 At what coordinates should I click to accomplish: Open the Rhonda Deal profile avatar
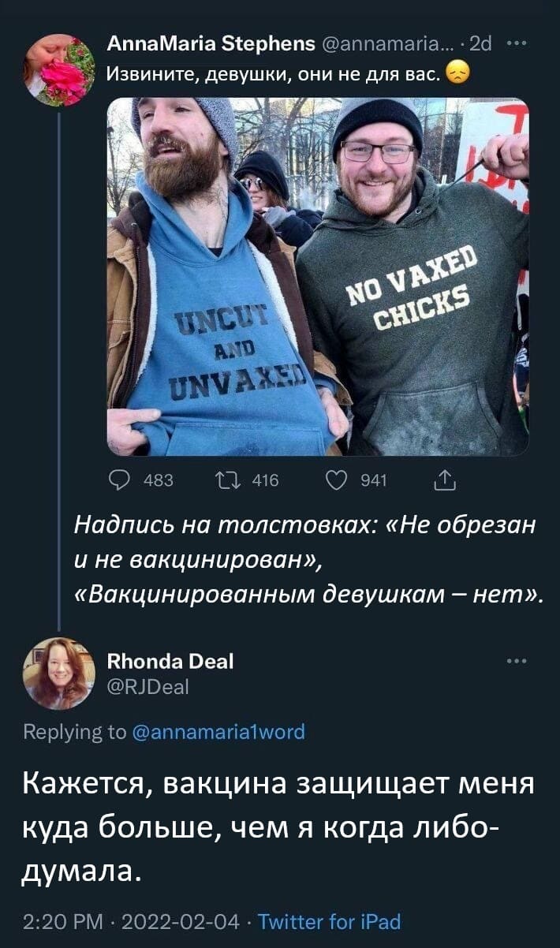point(59,673)
